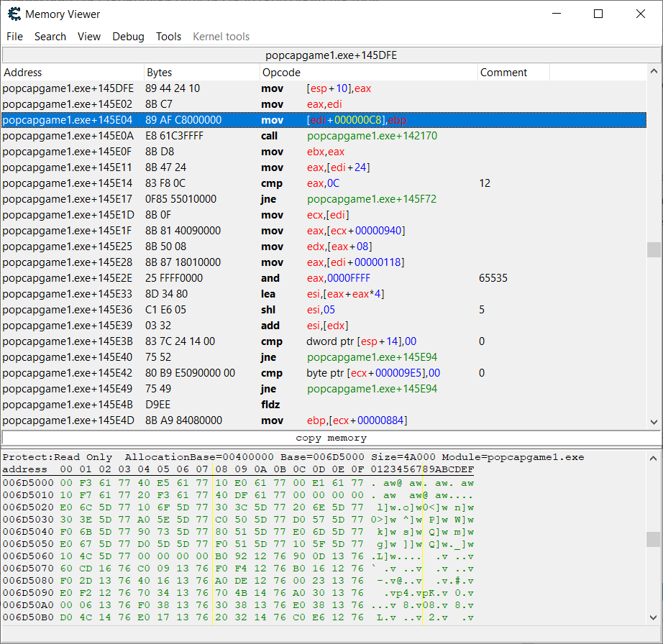
Task: Open the View menu
Action: (x=89, y=37)
